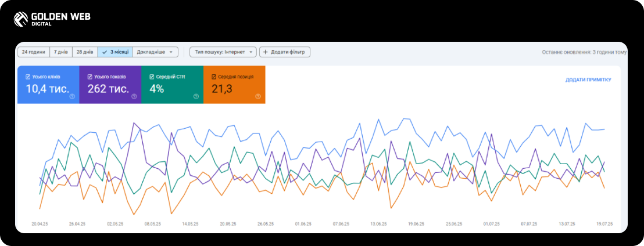Click the Останнє оновлення status text

coord(585,52)
